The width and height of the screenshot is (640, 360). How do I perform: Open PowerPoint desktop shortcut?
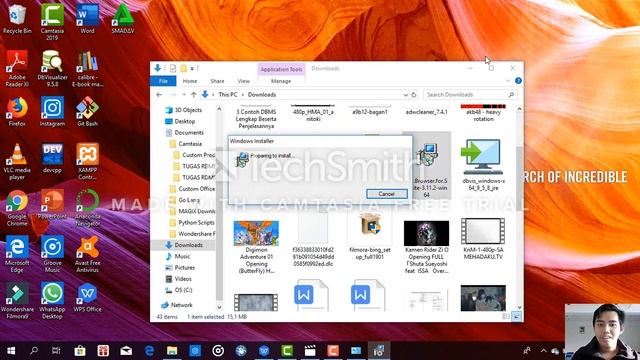click(52, 205)
